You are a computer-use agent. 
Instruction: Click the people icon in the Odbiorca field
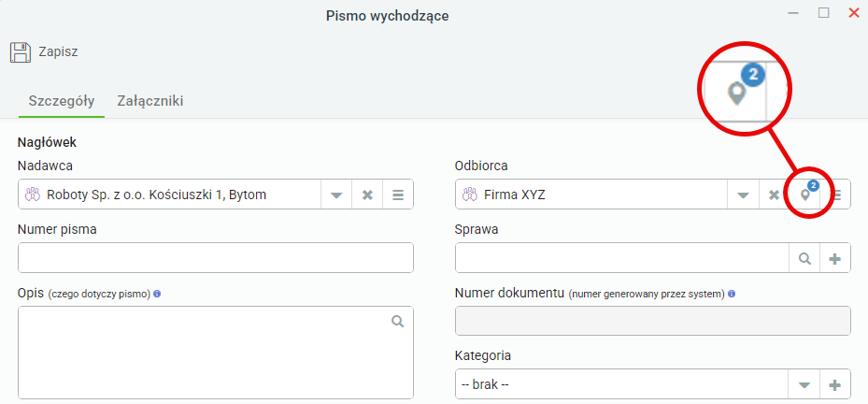[x=470, y=195]
